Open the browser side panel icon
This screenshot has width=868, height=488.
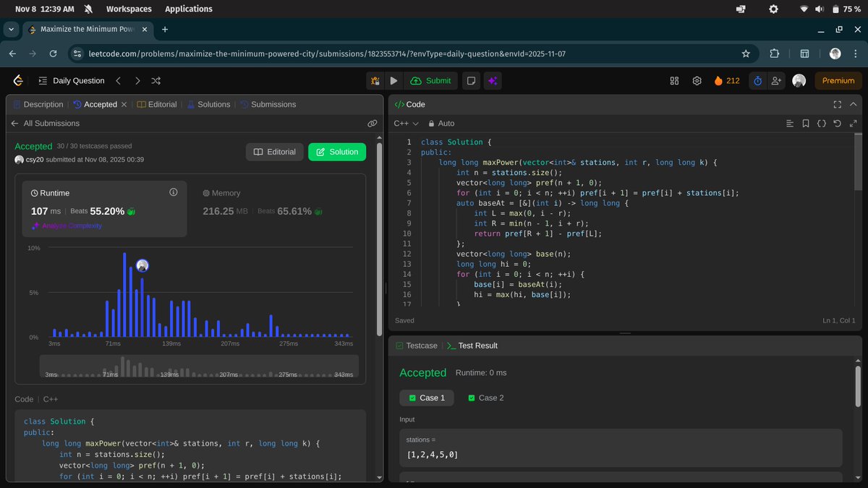804,53
